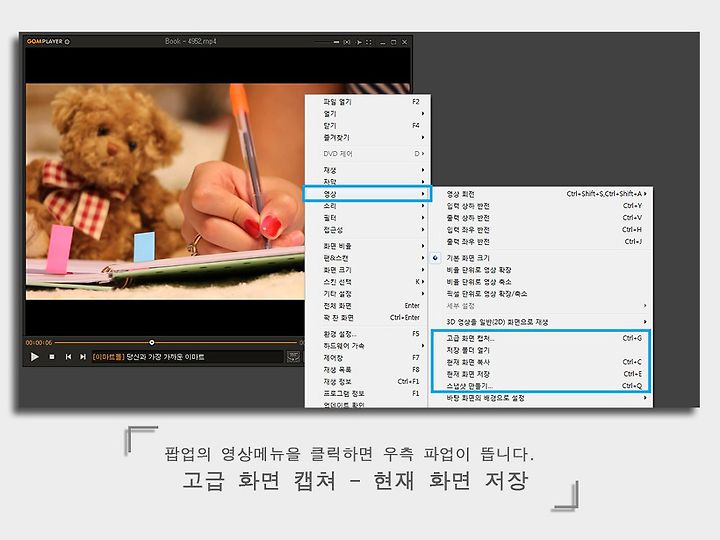
Task: Choose 저장 폴더 열기 item
Action: click(x=540, y=350)
